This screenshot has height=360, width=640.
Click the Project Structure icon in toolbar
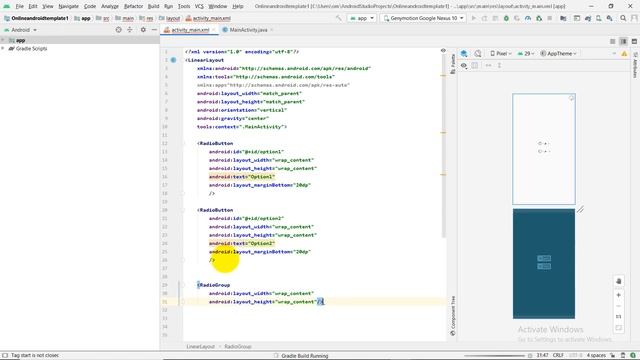point(563,18)
